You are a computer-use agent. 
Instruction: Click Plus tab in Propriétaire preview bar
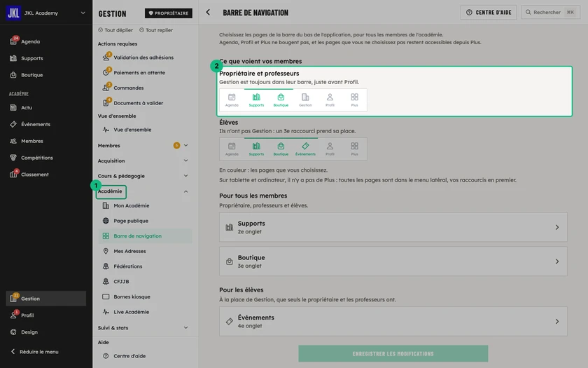[354, 100]
